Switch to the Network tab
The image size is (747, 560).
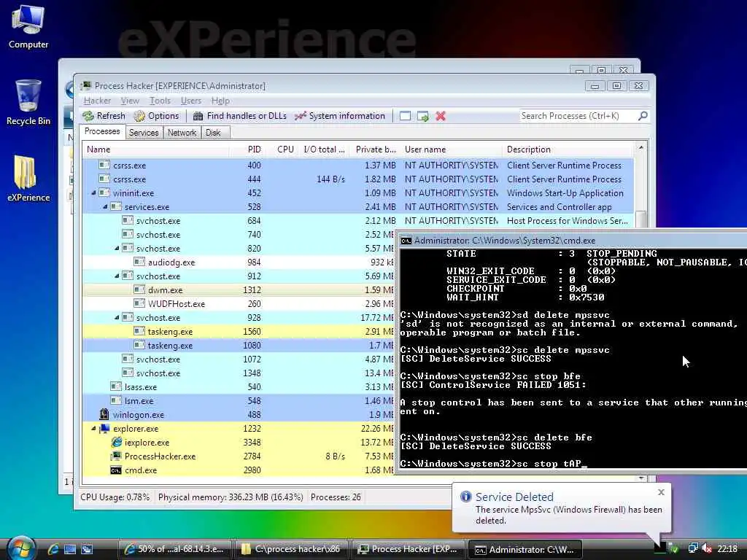pos(182,133)
